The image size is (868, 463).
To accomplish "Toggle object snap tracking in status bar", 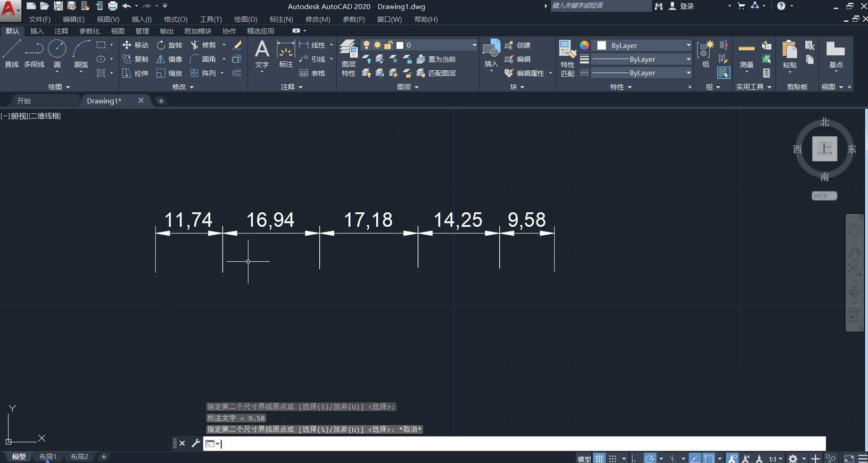I will (x=695, y=458).
